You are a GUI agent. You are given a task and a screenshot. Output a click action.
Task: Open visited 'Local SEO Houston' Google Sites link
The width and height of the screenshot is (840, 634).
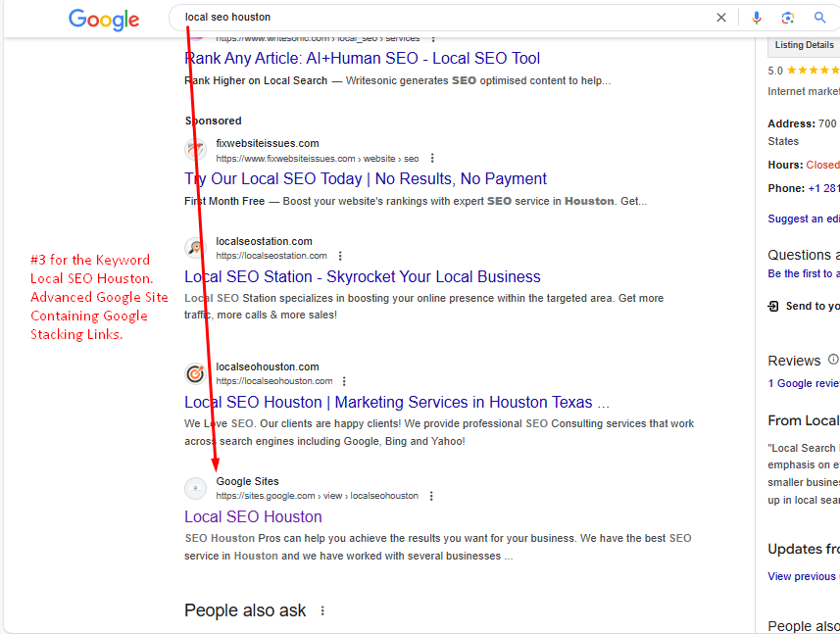[x=254, y=516]
